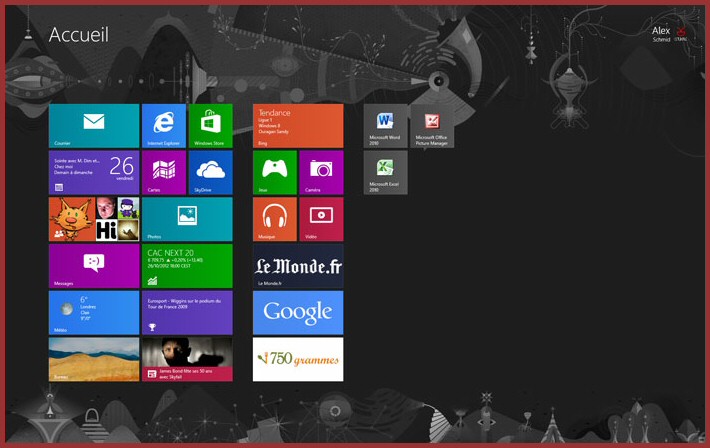
Task: Open the Bureau desktop tile
Action: click(94, 359)
